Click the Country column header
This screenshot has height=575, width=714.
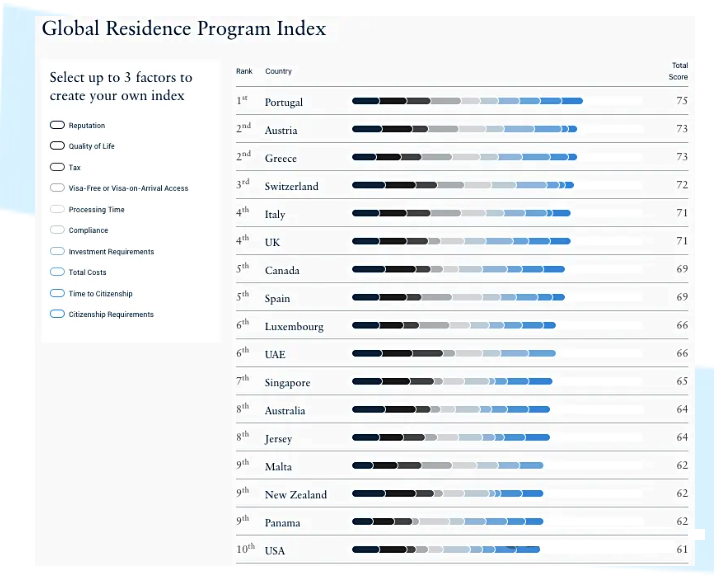coord(278,71)
